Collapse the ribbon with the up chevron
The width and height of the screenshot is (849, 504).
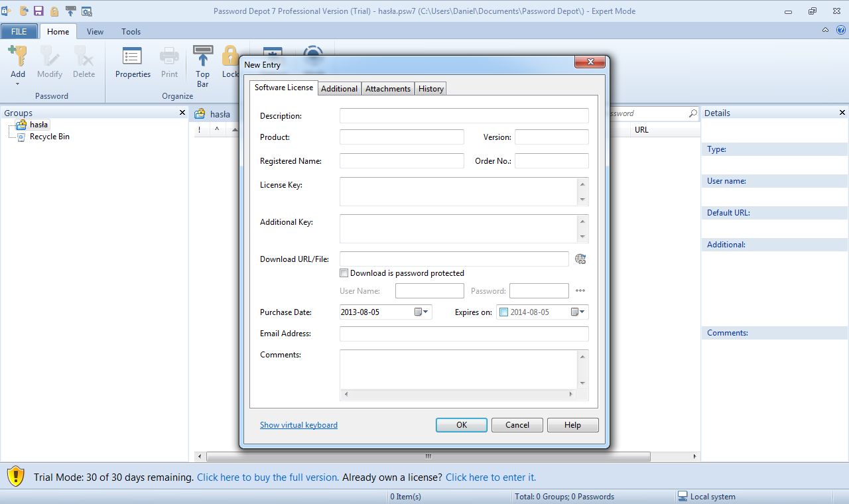826,31
